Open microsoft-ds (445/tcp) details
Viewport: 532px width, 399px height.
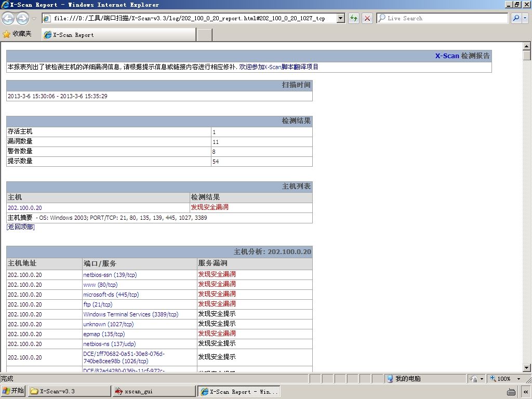pos(111,295)
